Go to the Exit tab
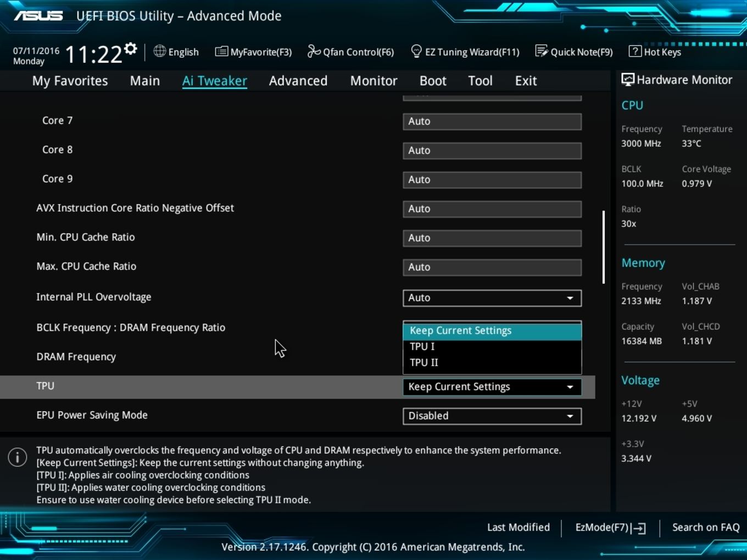This screenshot has height=560, width=747. [526, 81]
